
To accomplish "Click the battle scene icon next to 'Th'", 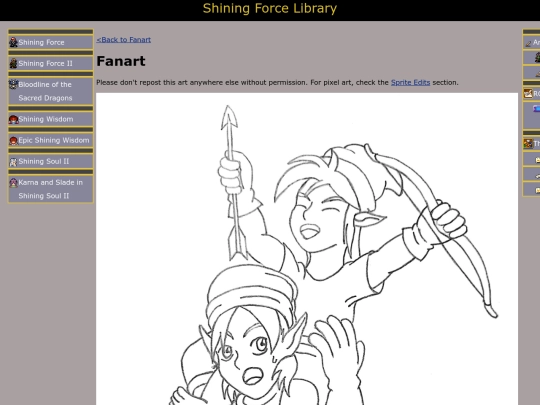I will (x=528, y=143).
